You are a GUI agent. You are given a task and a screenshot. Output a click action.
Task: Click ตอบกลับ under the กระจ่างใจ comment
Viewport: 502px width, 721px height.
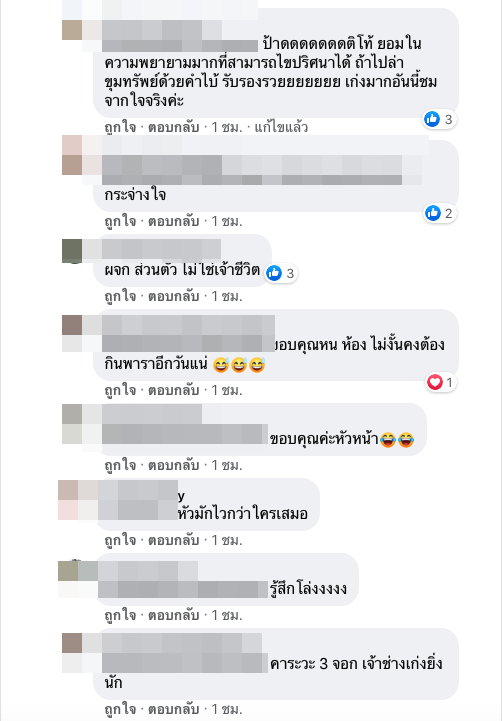(x=173, y=221)
